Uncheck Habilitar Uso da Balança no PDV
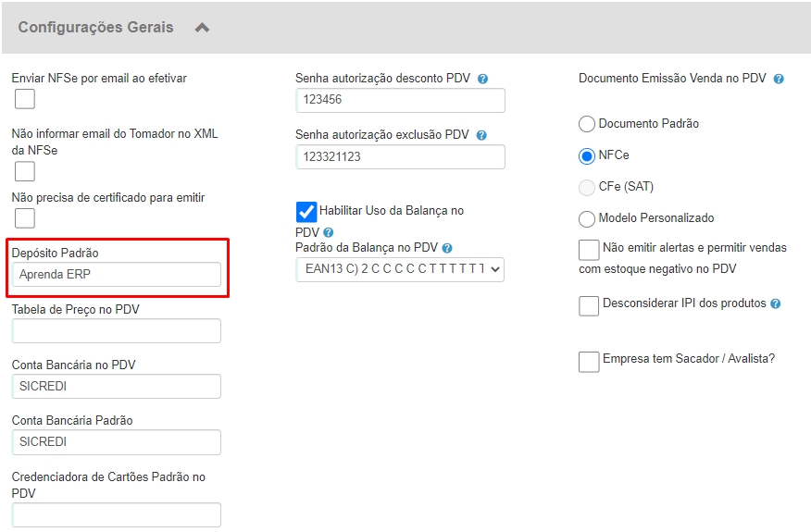 (x=306, y=212)
